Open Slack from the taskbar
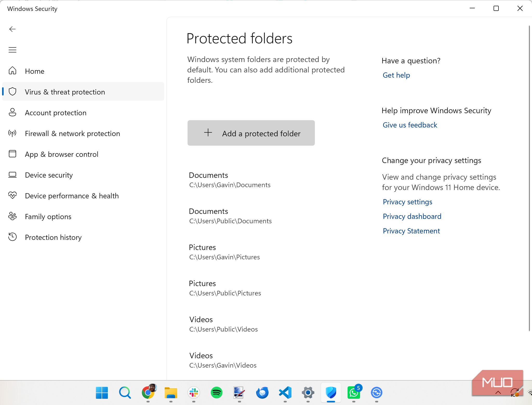 point(194,393)
